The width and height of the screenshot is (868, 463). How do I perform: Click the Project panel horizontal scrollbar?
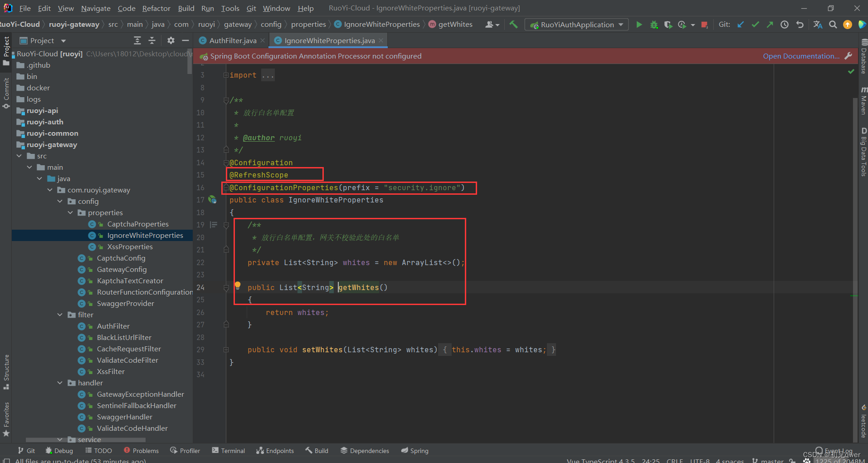[86, 439]
